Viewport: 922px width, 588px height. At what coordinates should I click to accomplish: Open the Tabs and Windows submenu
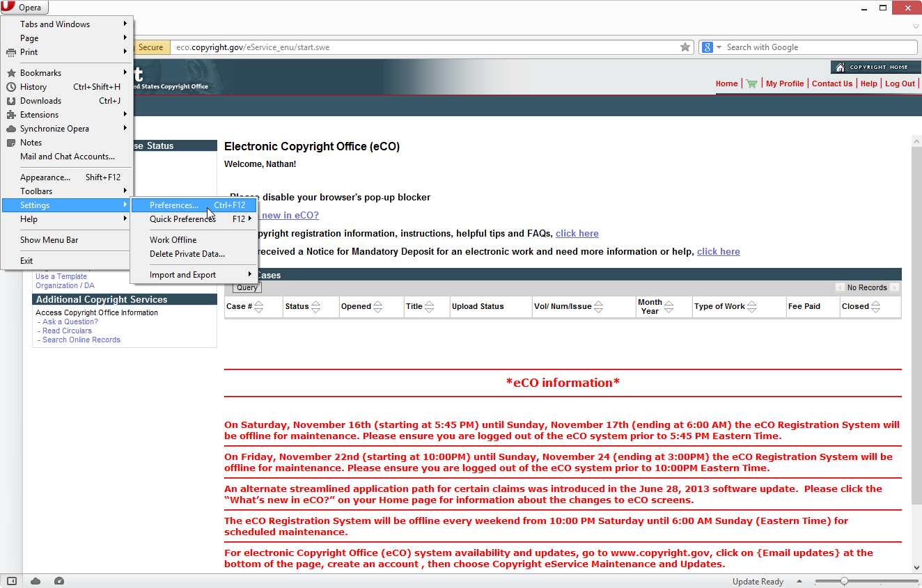[x=67, y=24]
